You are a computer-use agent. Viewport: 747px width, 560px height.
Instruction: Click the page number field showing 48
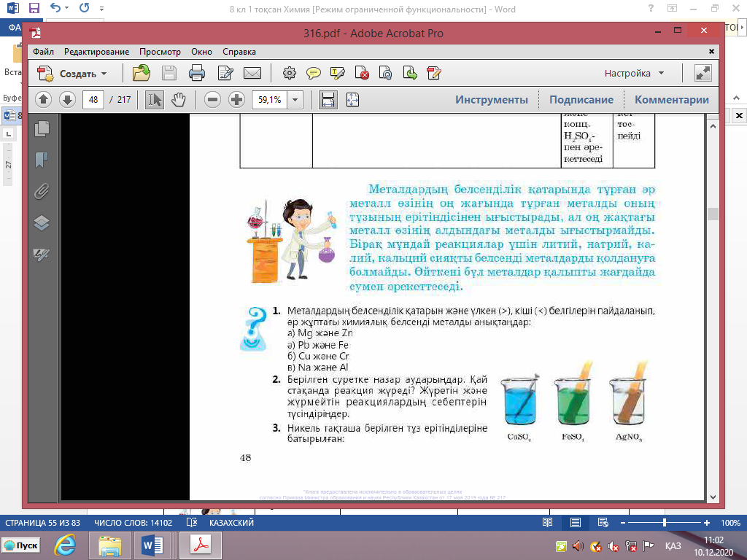point(93,99)
